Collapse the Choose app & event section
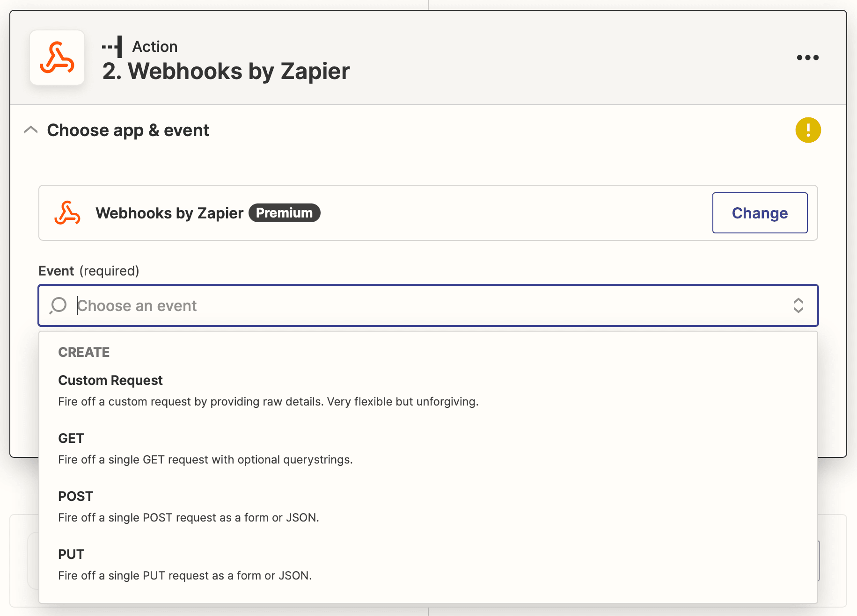The image size is (857, 616). 31,130
